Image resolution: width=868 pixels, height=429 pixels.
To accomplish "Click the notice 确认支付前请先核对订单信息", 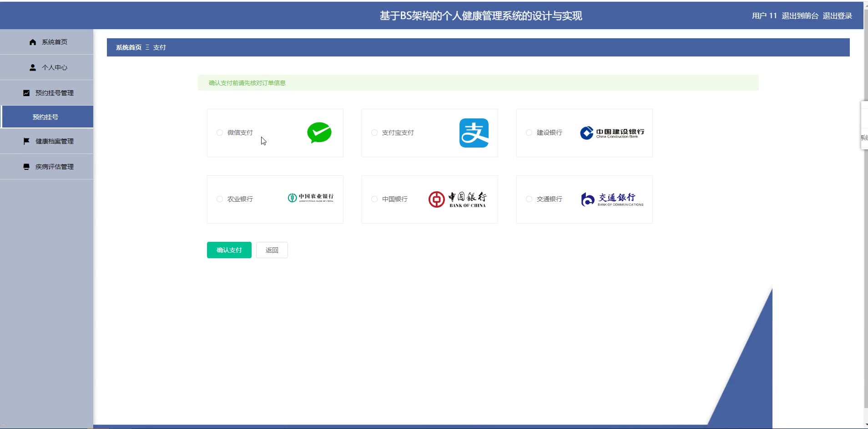I will (247, 83).
